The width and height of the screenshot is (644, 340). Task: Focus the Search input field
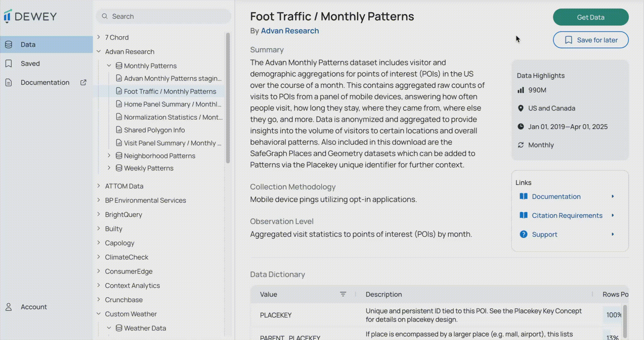coord(164,16)
